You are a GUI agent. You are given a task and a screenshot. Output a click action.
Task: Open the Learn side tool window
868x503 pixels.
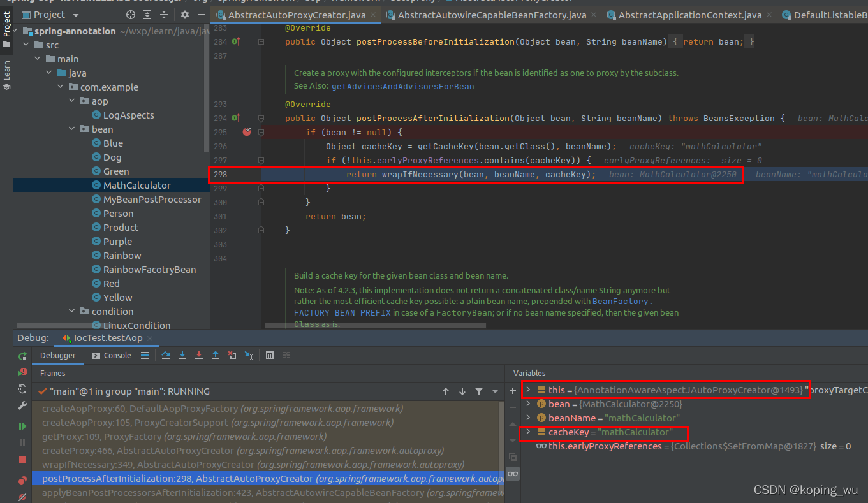(x=6, y=75)
